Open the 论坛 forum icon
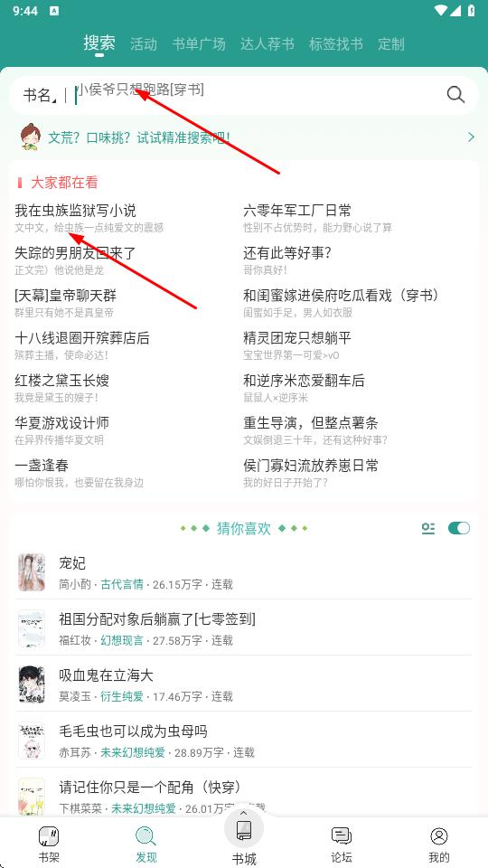Viewport: 488px width, 868px height. click(x=342, y=835)
